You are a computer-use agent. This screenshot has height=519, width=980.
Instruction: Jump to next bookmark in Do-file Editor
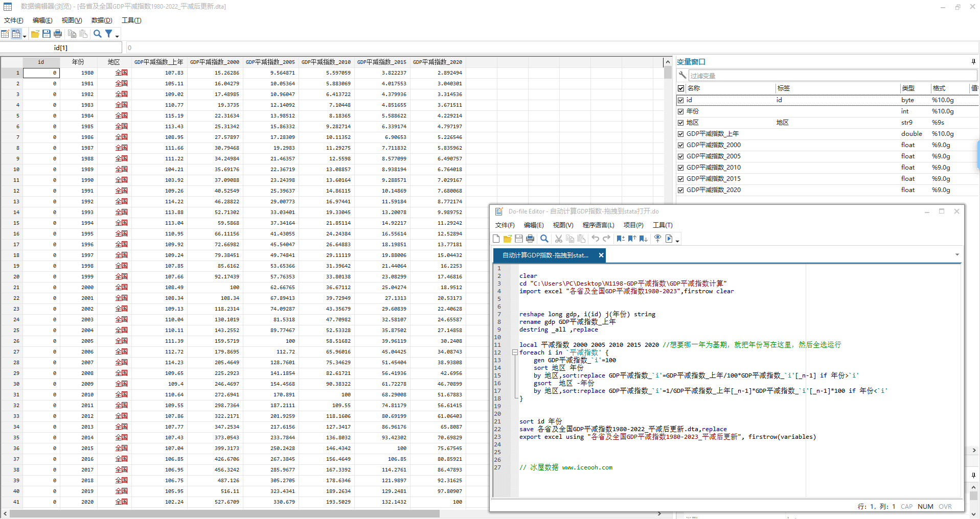pos(643,239)
